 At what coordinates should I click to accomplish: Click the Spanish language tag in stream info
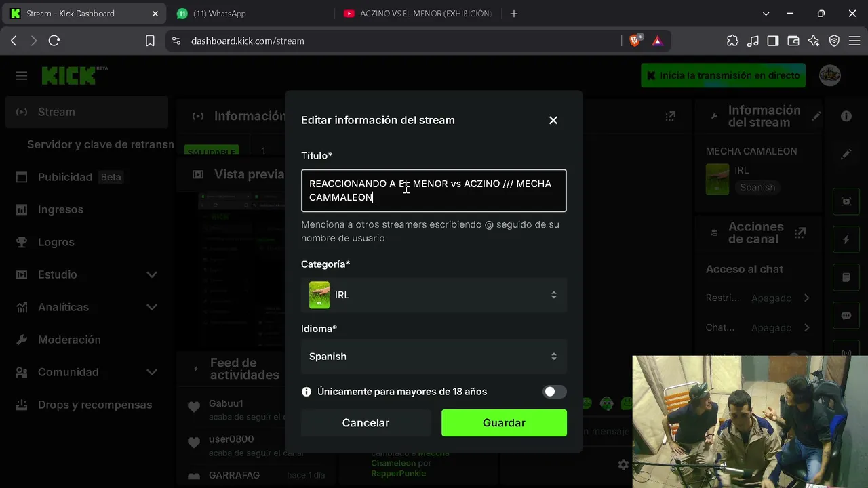tap(757, 187)
